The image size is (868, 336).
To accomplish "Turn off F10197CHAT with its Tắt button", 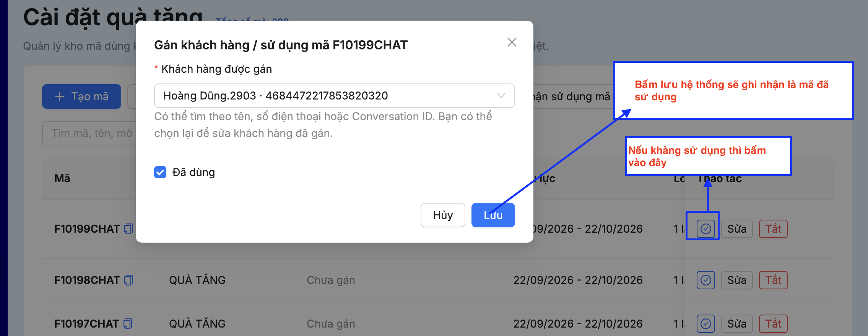I will 773,324.
